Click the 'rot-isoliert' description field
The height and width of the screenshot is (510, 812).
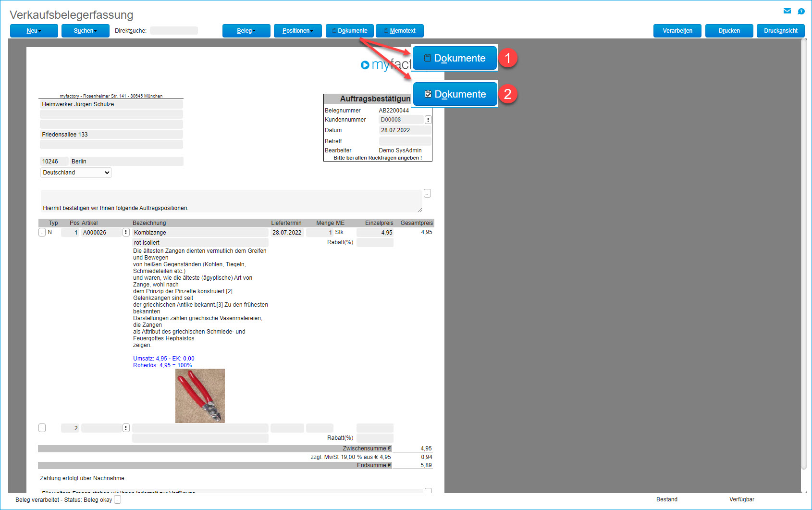coord(200,243)
